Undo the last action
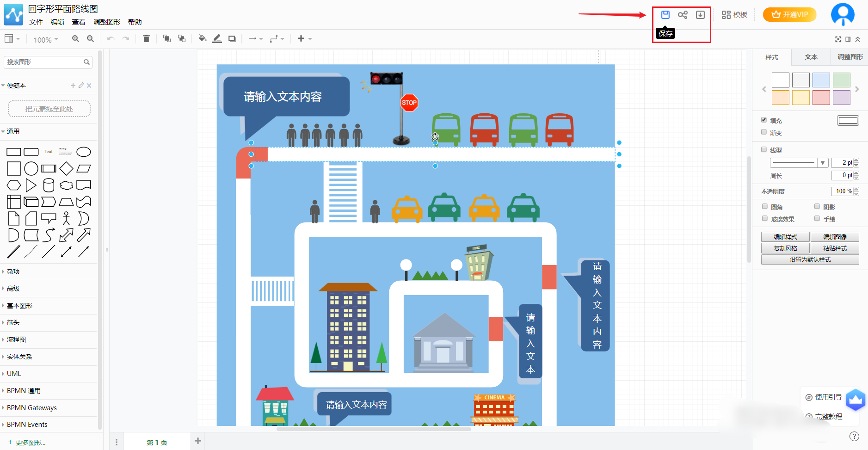The image size is (868, 450). click(x=111, y=39)
